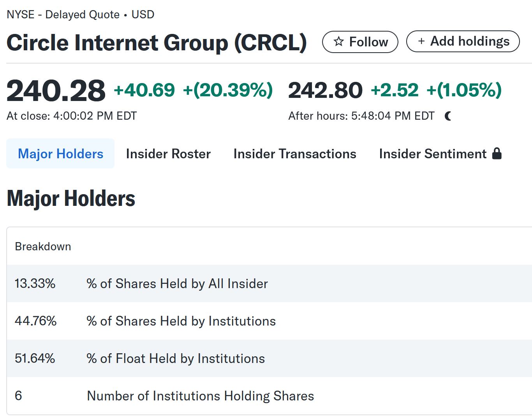Click the Circle Internet Group (CRCL) title
The height and width of the screenshot is (416, 532).
point(157,42)
